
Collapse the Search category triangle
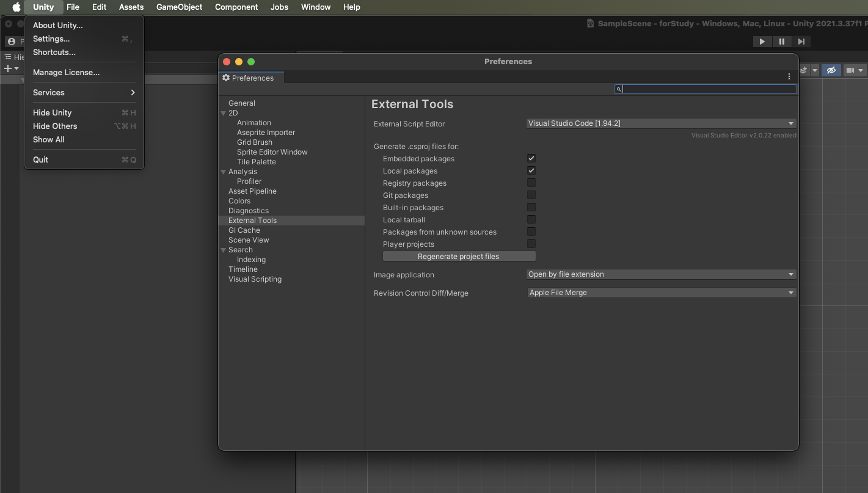point(224,250)
